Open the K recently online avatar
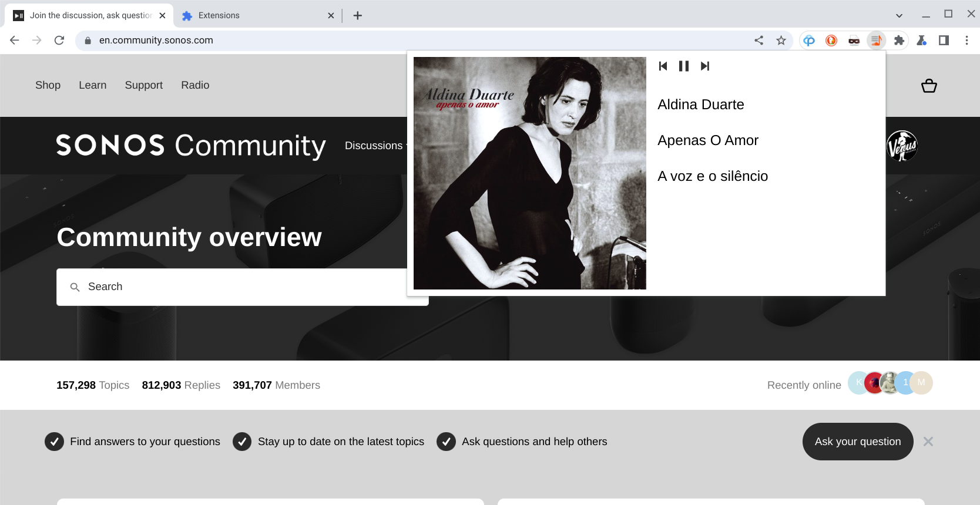 pyautogui.click(x=857, y=382)
